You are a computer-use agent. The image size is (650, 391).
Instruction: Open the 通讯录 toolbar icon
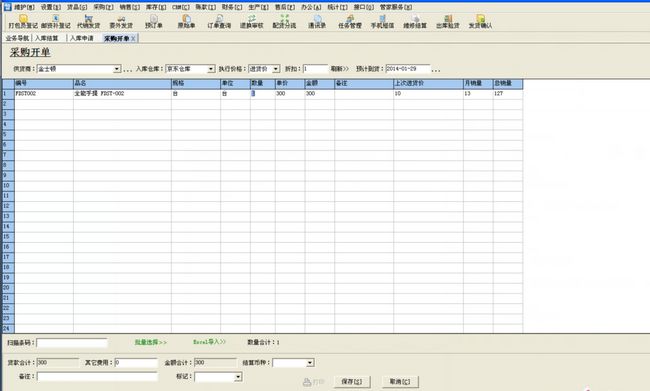point(317,22)
